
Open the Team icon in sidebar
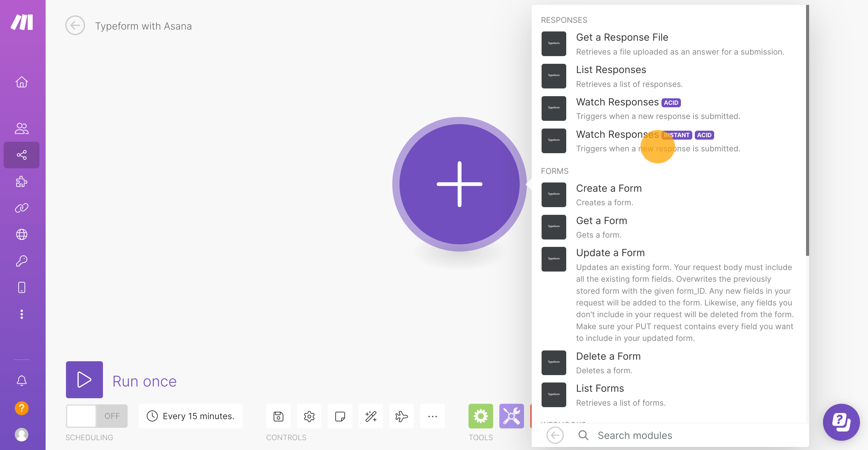click(x=22, y=128)
